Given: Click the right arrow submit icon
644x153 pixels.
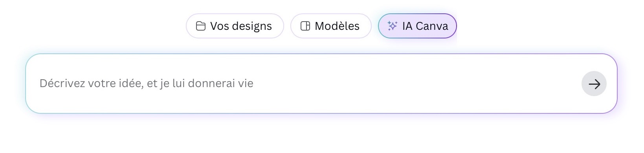Looking at the screenshot, I should [594, 84].
